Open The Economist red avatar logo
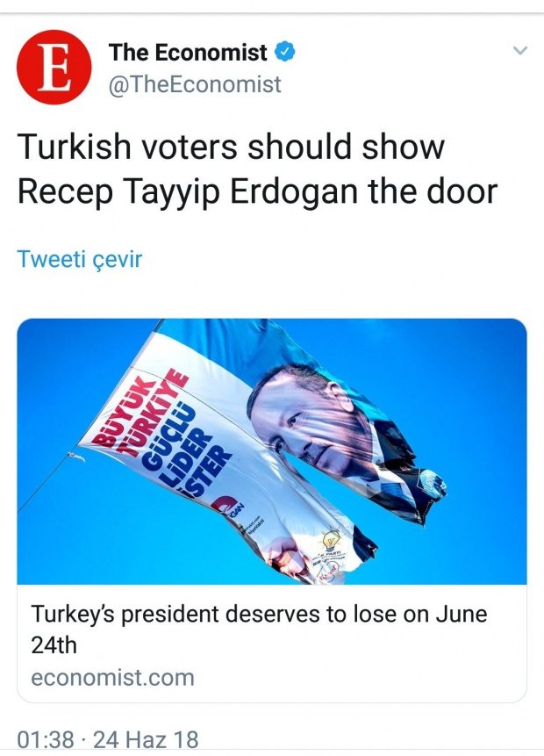 (x=54, y=67)
